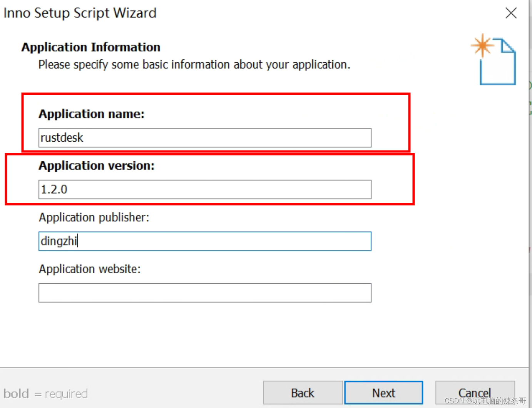The image size is (532, 408).
Task: Click the Application name input field
Action: [x=205, y=138]
